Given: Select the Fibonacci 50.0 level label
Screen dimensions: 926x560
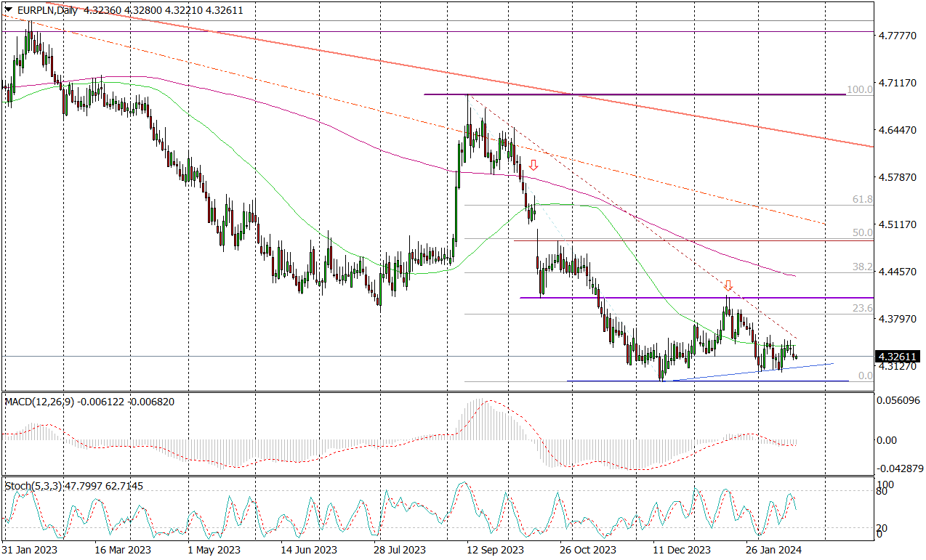Looking at the screenshot, I should coord(863,233).
